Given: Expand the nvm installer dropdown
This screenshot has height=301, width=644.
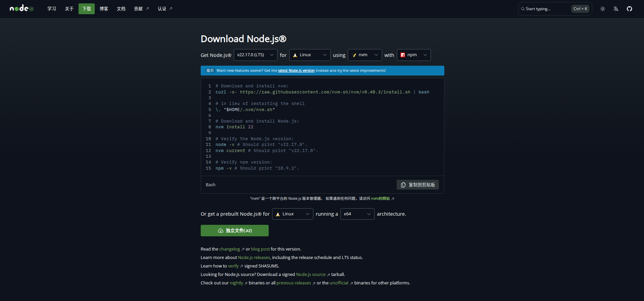Looking at the screenshot, I should 365,55.
